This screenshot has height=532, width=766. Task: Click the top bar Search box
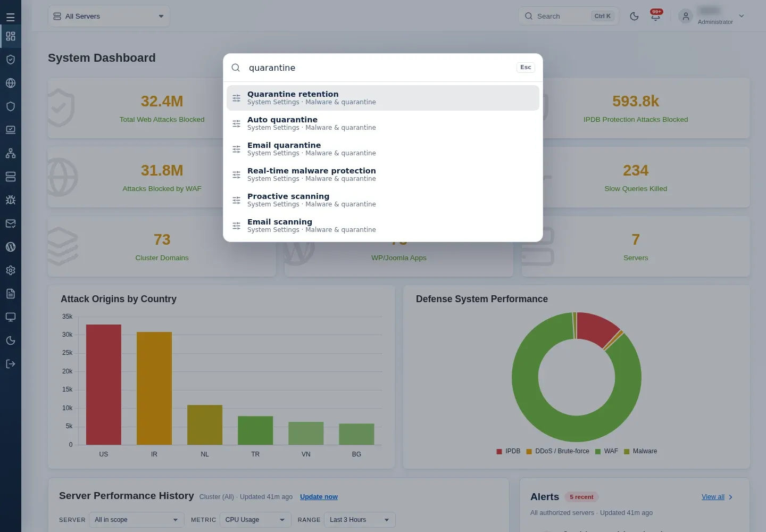tap(569, 16)
